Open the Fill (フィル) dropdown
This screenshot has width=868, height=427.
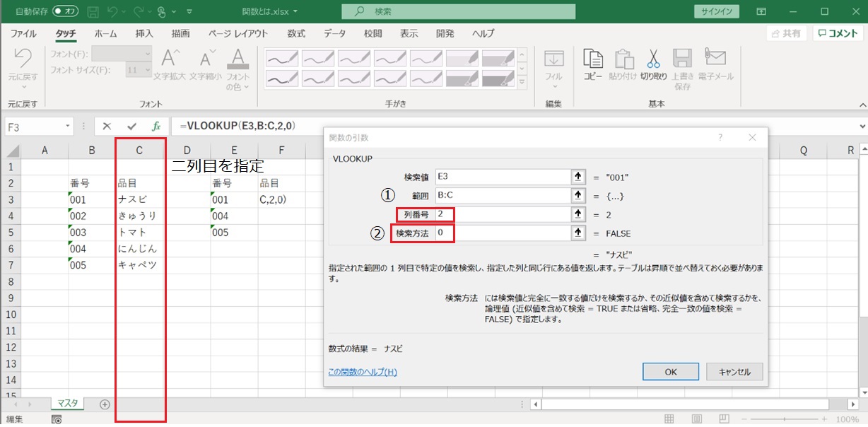click(553, 88)
